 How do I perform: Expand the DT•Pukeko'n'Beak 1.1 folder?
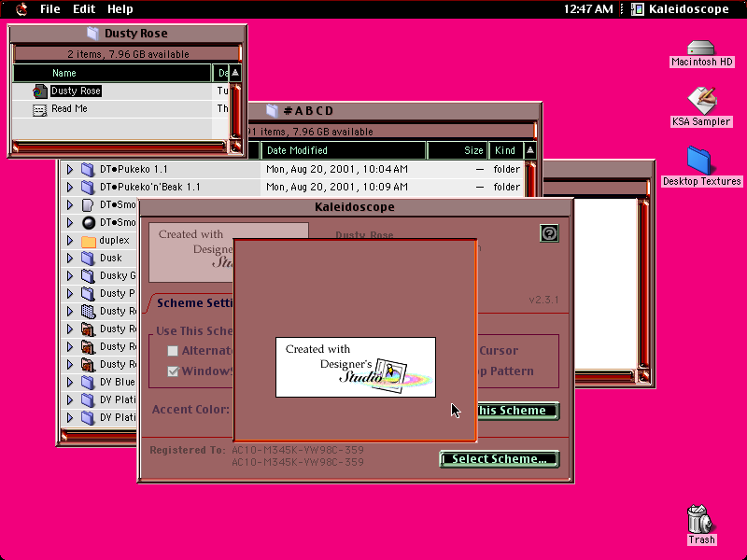pyautogui.click(x=69, y=187)
